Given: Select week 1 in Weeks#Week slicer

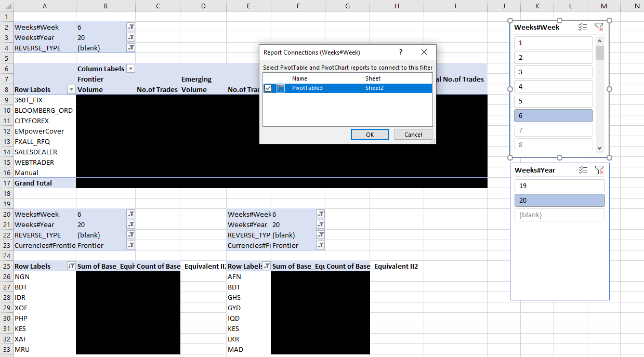Looking at the screenshot, I should (x=553, y=43).
